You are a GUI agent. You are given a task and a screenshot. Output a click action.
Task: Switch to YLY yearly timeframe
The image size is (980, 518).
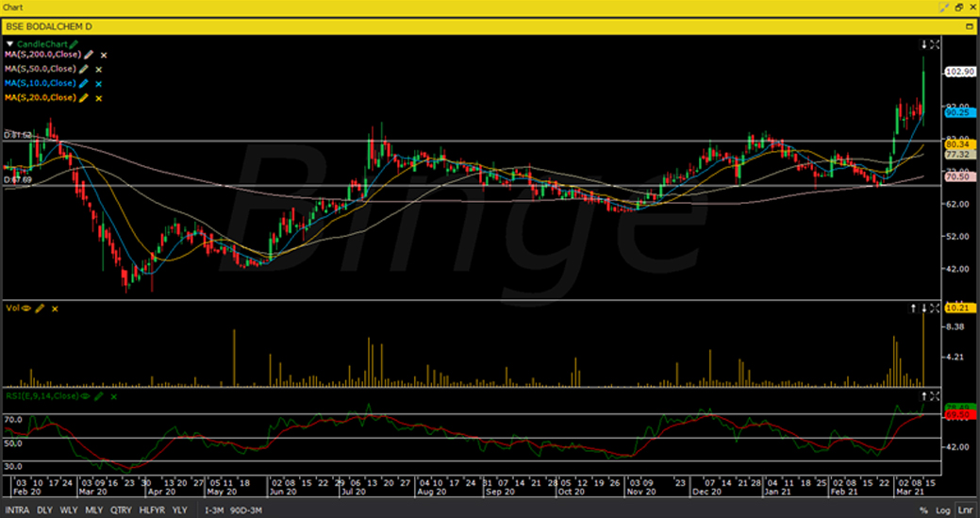coord(180,510)
